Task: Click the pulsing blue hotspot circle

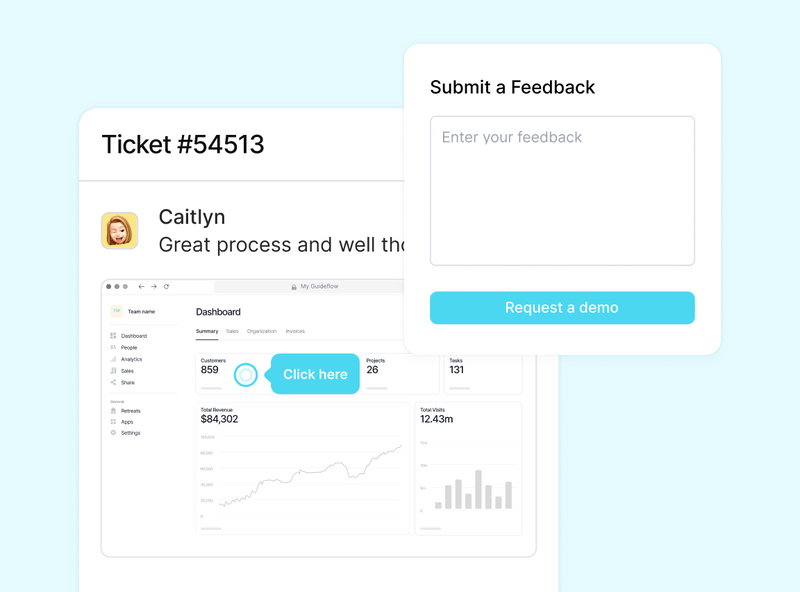Action: pyautogui.click(x=246, y=374)
